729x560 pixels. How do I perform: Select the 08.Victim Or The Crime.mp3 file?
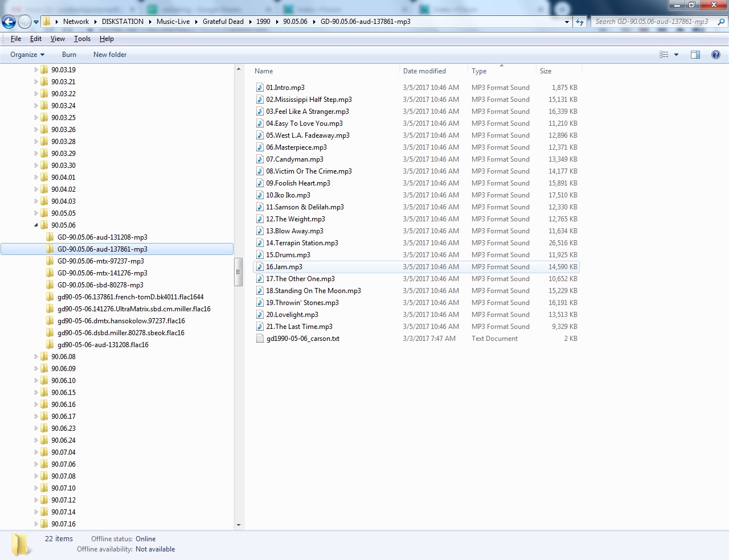[x=416, y=171]
